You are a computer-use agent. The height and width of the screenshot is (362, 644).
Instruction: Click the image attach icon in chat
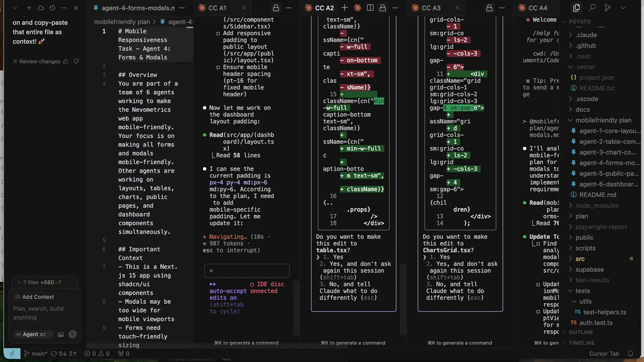pos(61,335)
